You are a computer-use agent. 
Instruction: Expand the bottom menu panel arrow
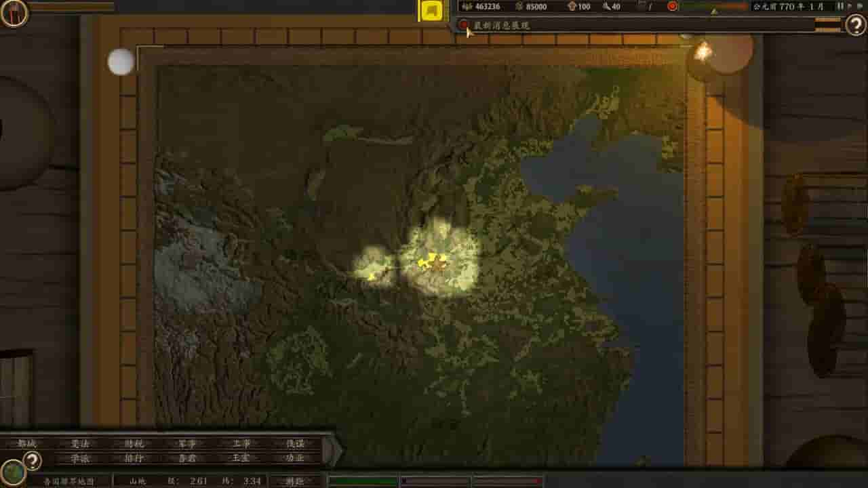333,450
